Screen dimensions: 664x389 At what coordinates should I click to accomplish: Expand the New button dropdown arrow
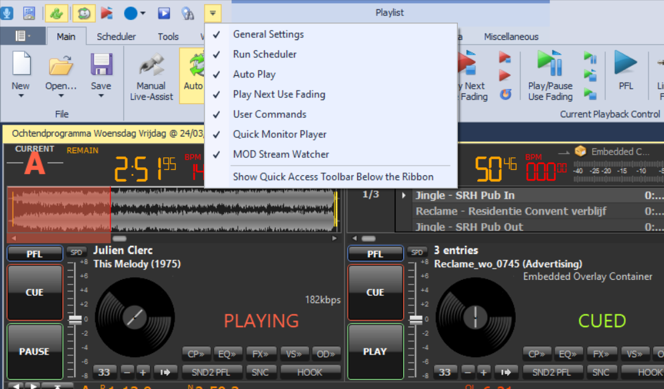coord(21,96)
